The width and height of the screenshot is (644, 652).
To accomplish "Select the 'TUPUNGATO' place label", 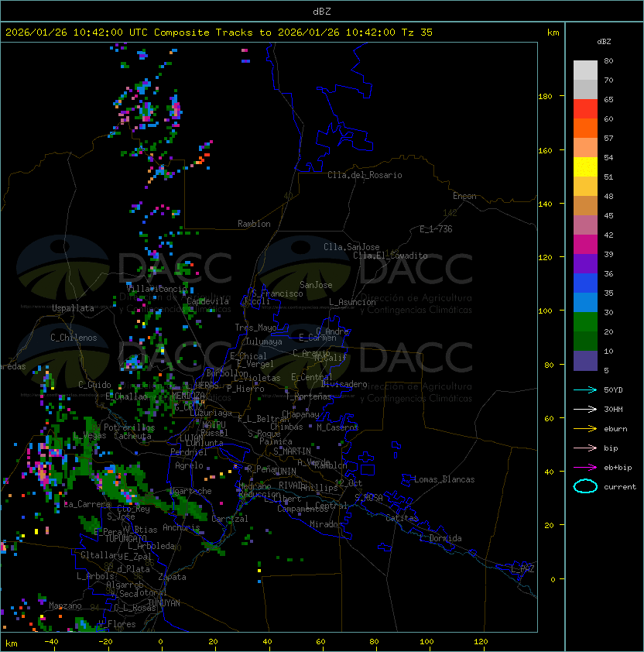I will (x=125, y=538).
